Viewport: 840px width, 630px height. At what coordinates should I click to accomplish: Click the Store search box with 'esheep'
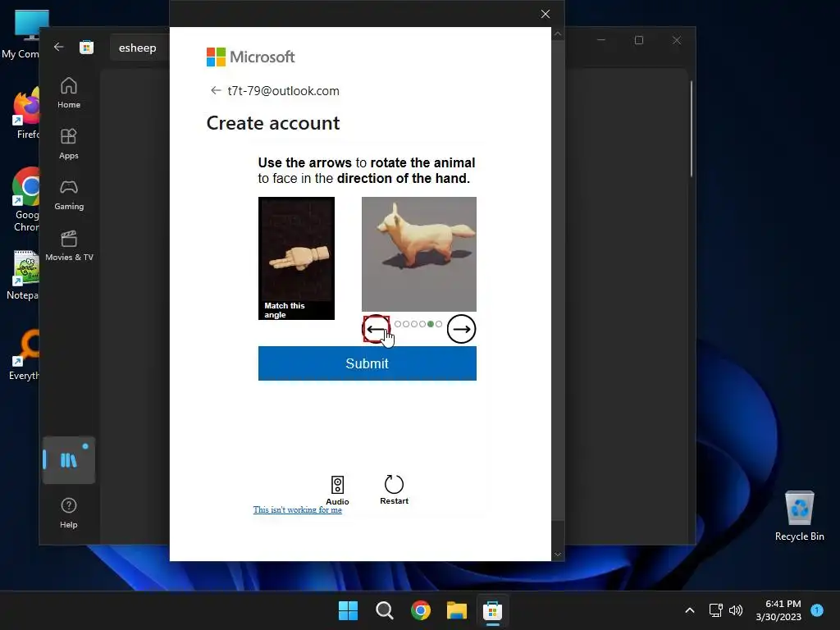[x=139, y=48]
